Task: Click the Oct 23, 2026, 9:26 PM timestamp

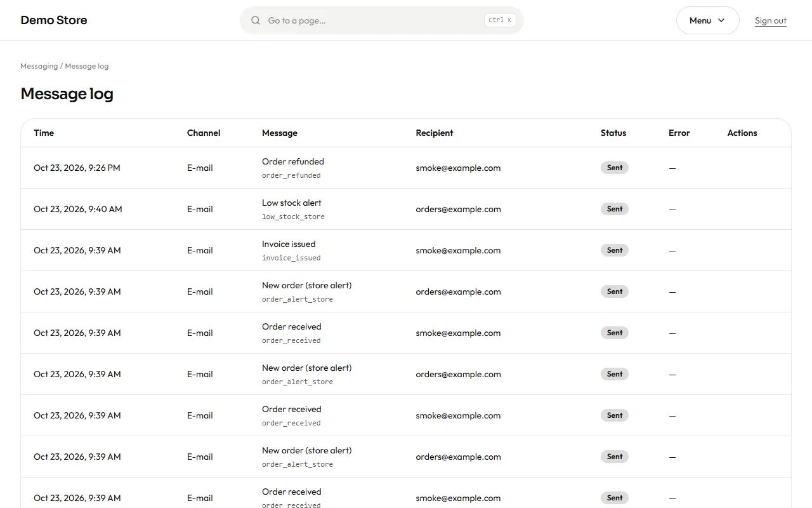Action: pyautogui.click(x=77, y=168)
